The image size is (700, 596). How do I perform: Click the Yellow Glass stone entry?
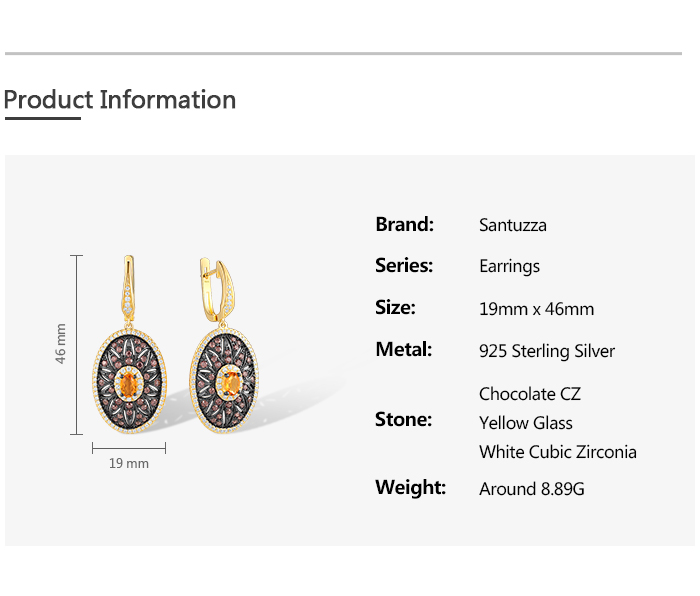(x=526, y=423)
